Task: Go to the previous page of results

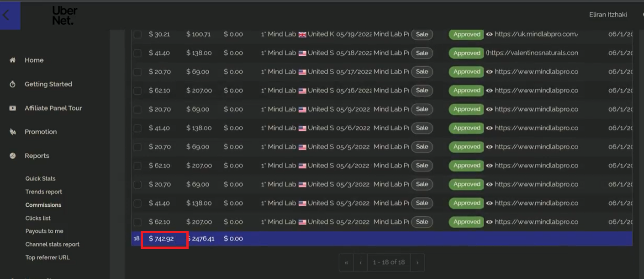Action: (x=360, y=263)
